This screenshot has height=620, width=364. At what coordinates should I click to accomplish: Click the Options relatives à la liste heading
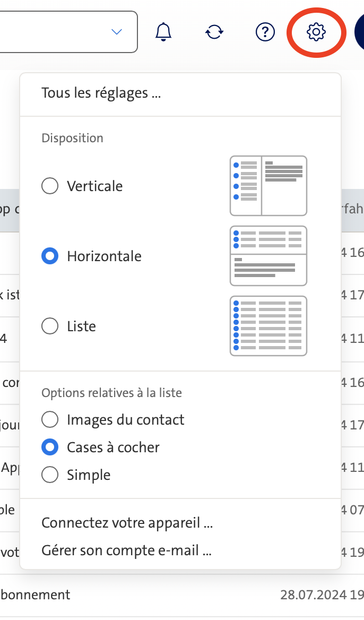tap(111, 393)
